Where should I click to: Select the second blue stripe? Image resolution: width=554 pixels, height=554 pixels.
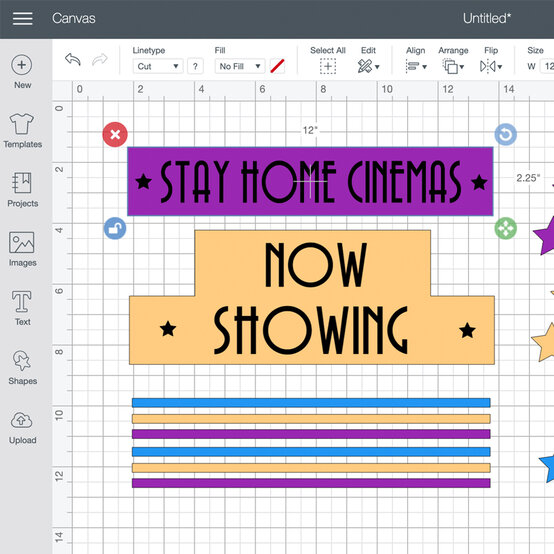(311, 452)
